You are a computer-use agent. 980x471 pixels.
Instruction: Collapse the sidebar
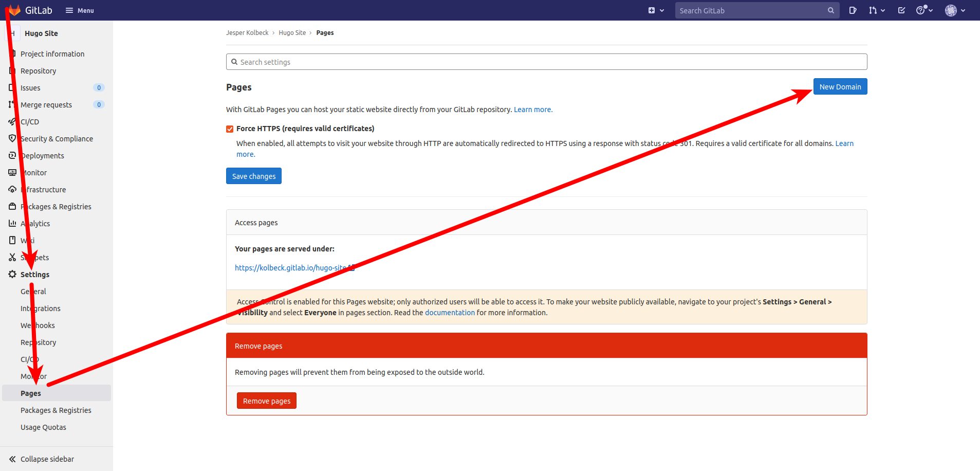(57, 459)
